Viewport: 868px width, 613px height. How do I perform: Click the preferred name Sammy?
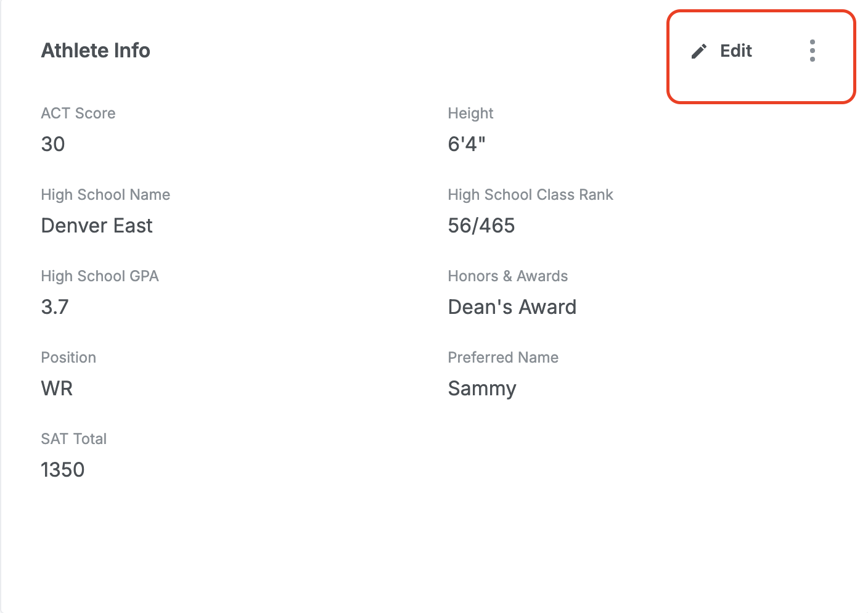(482, 389)
